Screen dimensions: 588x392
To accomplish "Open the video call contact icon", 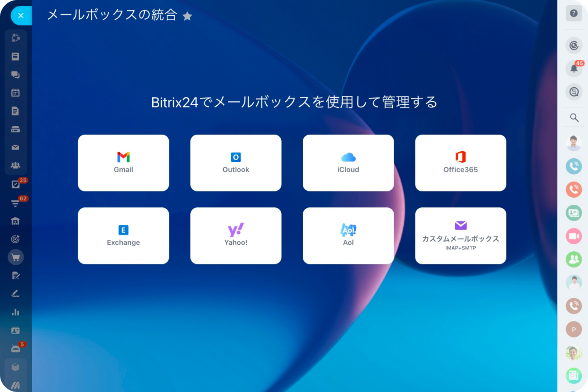I will pos(574,236).
